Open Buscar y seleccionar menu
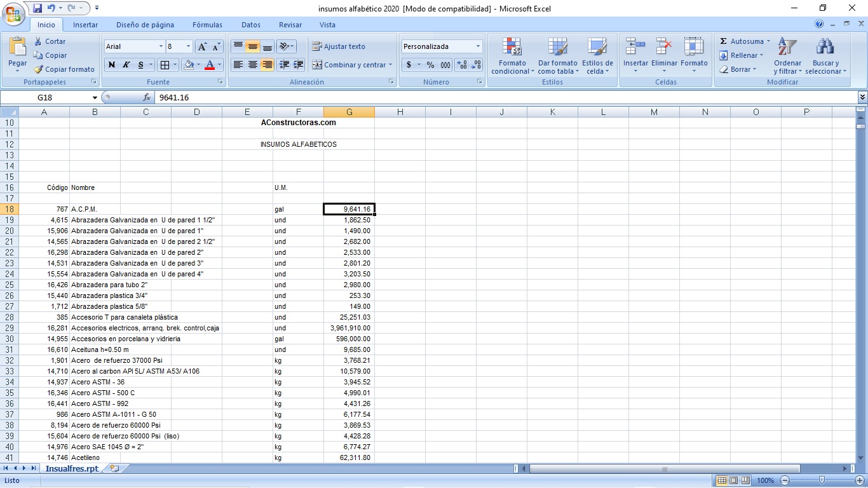This screenshot has width=868, height=488. (825, 56)
